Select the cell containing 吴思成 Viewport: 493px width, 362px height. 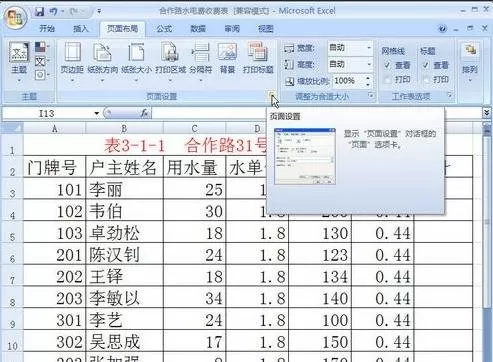tap(124, 342)
